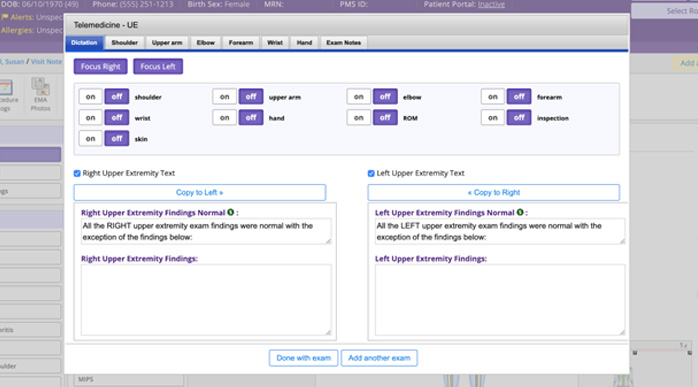
Task: Click green icon beside Left Findings Normal
Action: (x=520, y=212)
